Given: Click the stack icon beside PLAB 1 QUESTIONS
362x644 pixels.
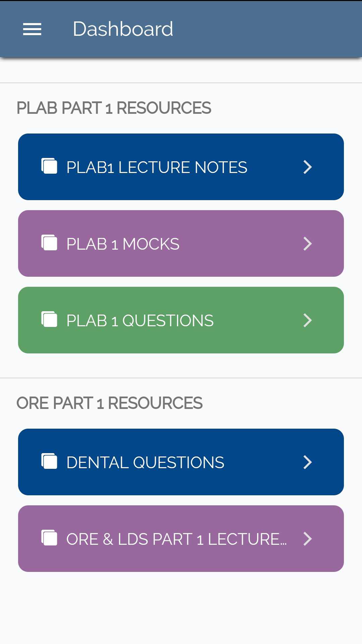Looking at the screenshot, I should click(x=49, y=320).
